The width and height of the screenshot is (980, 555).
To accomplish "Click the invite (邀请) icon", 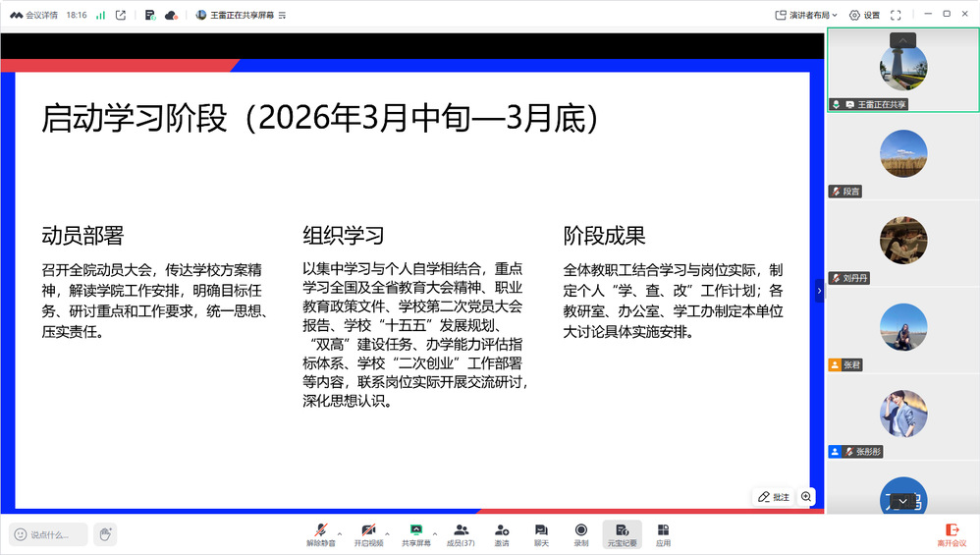I will (502, 533).
